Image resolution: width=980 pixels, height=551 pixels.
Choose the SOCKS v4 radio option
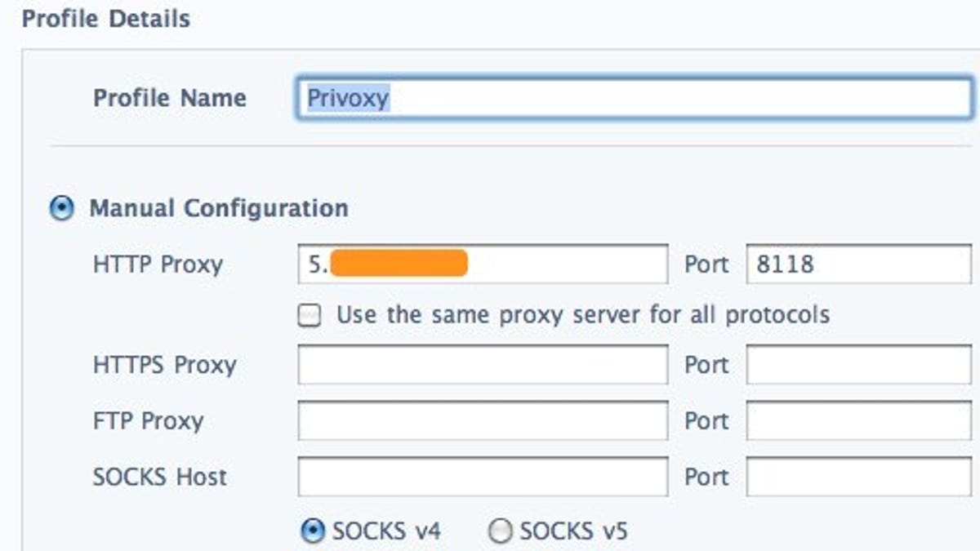313,532
